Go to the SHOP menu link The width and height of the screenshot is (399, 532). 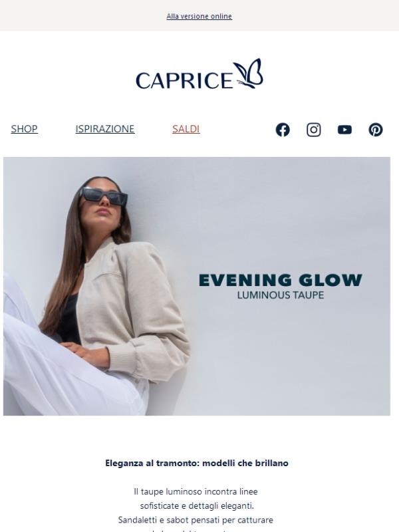(24, 129)
